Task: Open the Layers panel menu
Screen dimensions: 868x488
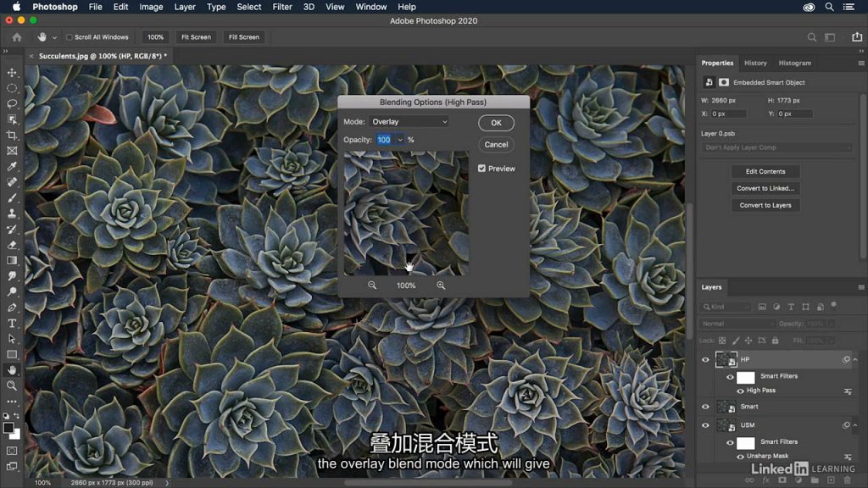Action: tap(861, 287)
